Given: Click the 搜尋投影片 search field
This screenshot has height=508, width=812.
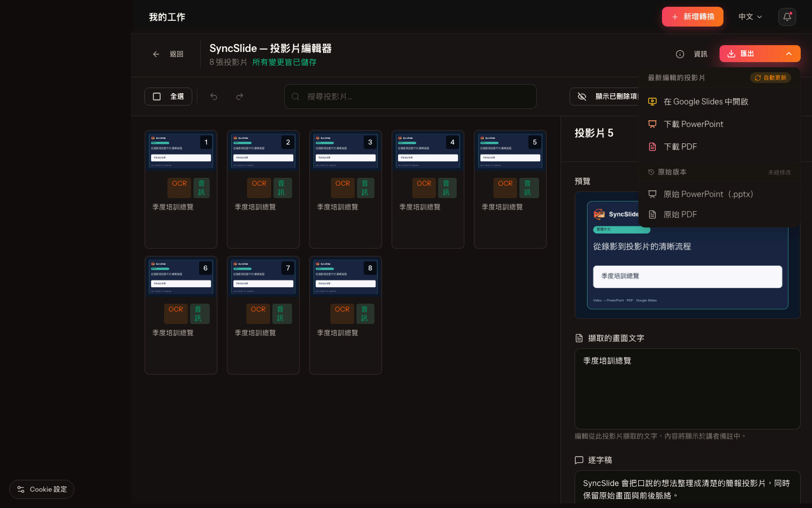Looking at the screenshot, I should point(411,97).
